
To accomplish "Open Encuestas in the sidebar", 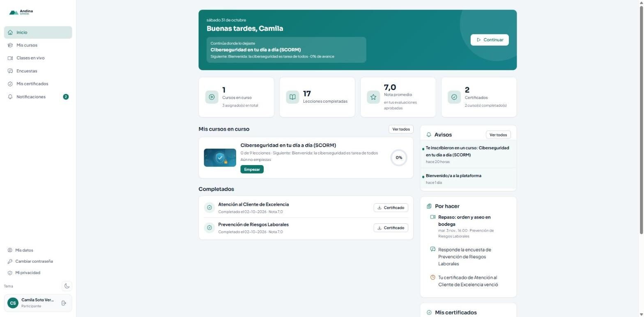I will pyautogui.click(x=38, y=71).
